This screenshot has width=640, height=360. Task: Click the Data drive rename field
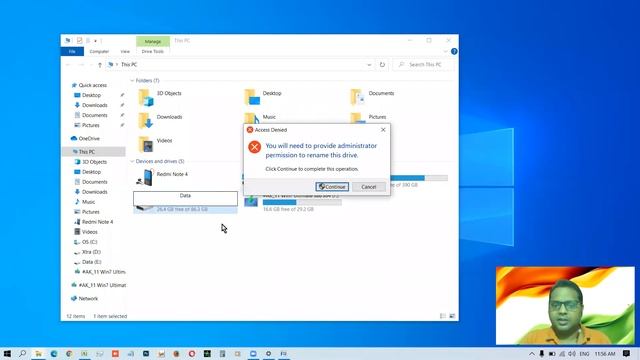[185, 198]
